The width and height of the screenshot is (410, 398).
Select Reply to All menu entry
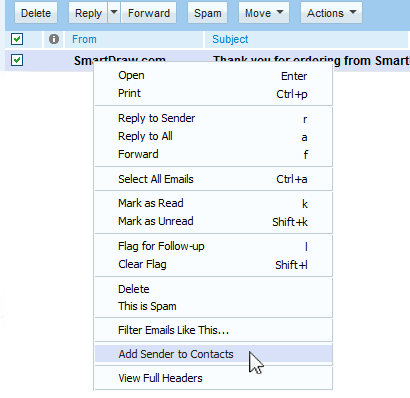(213, 136)
